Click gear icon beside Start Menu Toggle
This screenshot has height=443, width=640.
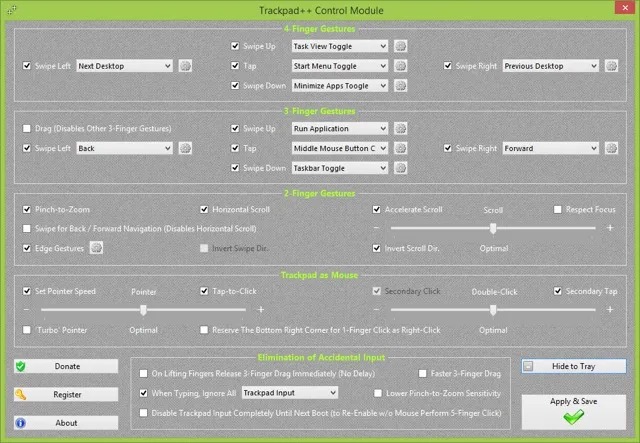(400, 66)
